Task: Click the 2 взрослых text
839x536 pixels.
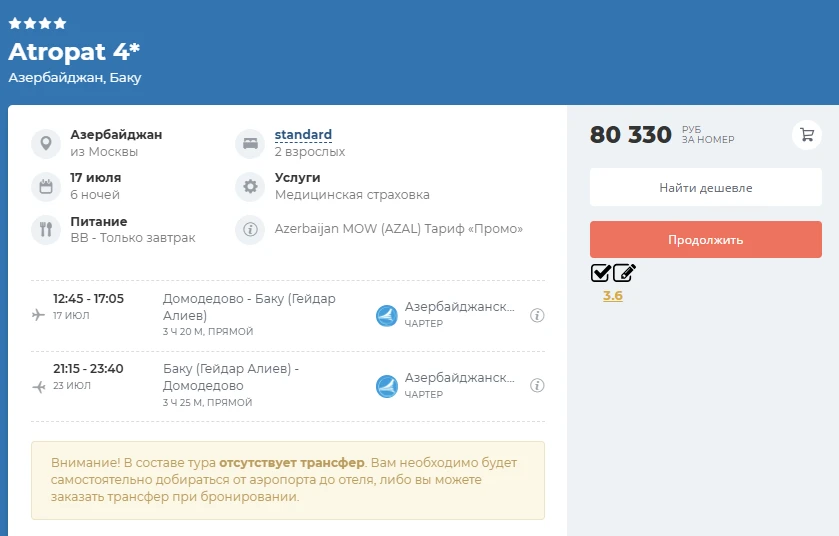Action: [310, 152]
